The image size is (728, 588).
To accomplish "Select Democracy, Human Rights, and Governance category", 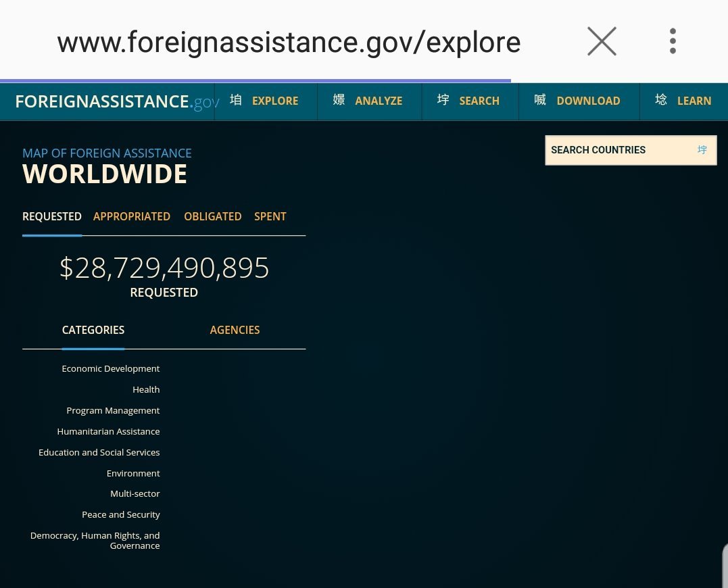I will [95, 541].
